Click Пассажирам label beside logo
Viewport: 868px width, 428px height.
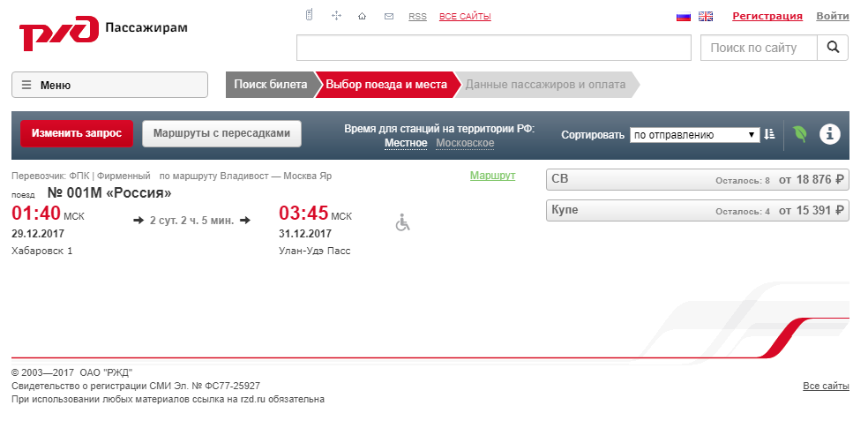click(x=146, y=27)
